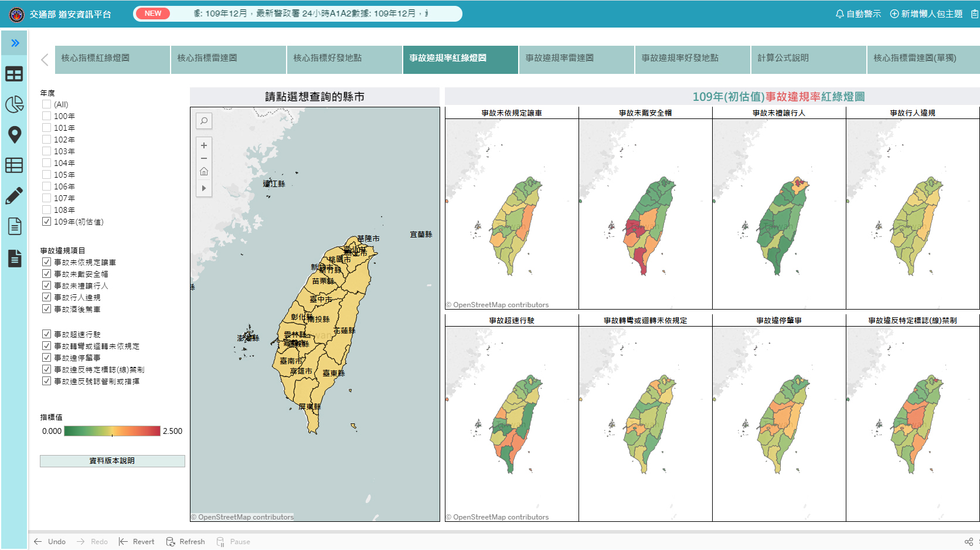This screenshot has height=550, width=980.
Task: Open the dashboard grid icon in sidebar
Action: point(14,74)
